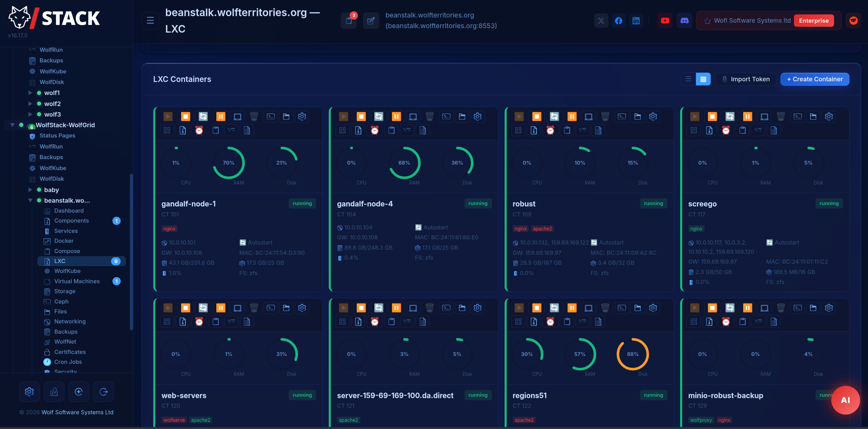
Task: Delete the web-servers container via trash icon
Action: (254, 308)
